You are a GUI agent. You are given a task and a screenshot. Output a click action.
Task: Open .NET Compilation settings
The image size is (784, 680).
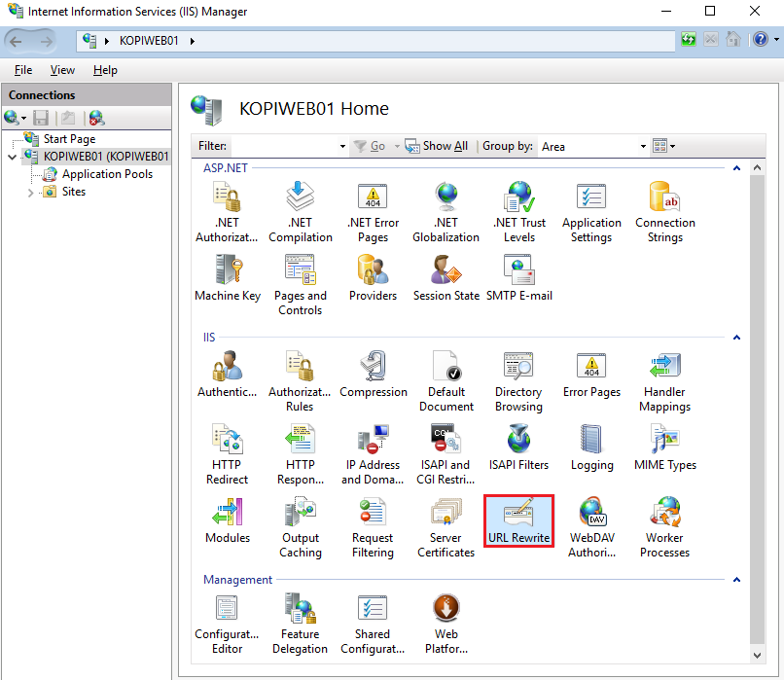point(300,212)
